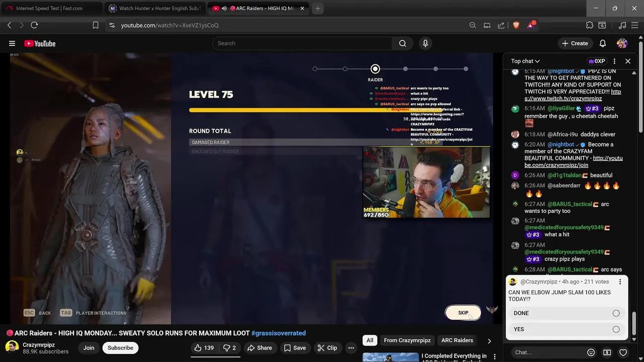Send a heart reaction in chat
Viewport: 644px width, 362px height.
tap(623, 352)
